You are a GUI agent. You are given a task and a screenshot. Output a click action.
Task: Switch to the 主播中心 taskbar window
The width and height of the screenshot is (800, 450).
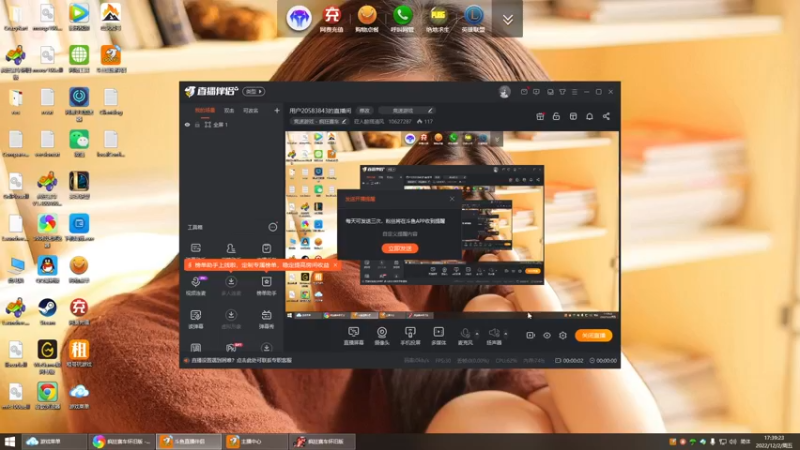point(255,441)
